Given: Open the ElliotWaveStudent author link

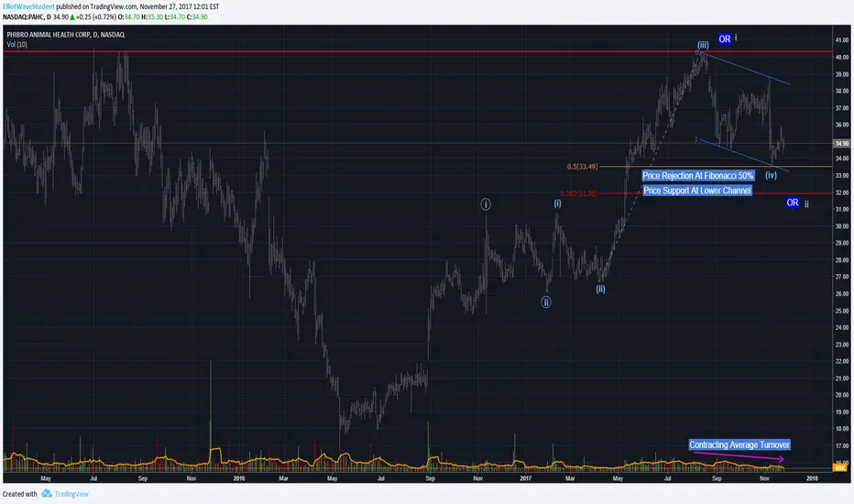Looking at the screenshot, I should pos(28,6).
